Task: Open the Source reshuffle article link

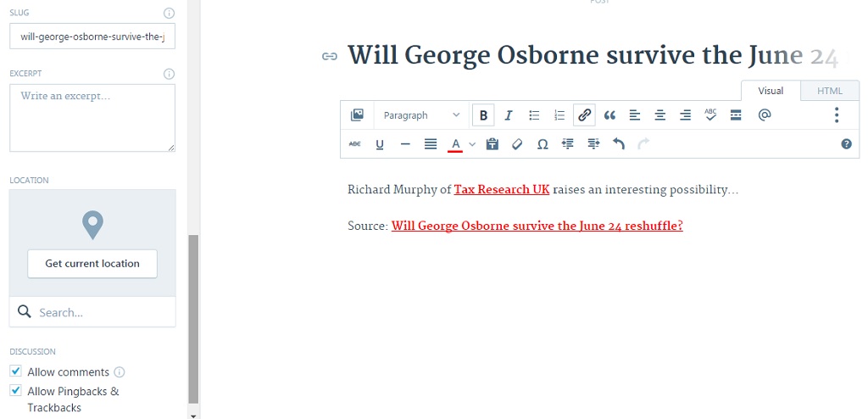Action: pyautogui.click(x=537, y=226)
